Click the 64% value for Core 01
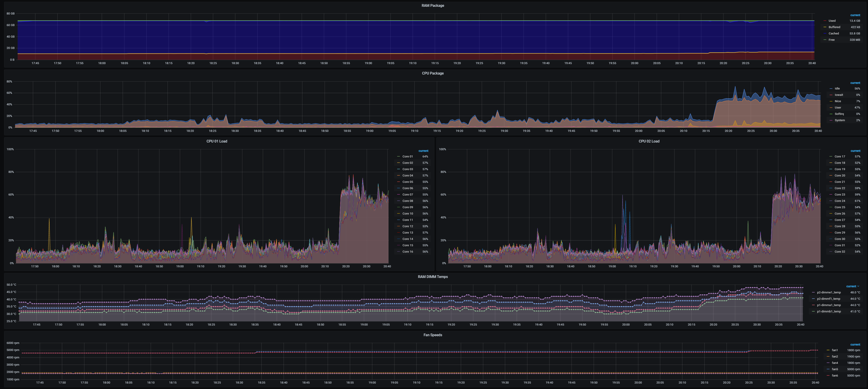The height and width of the screenshot is (389, 868). tap(425, 157)
